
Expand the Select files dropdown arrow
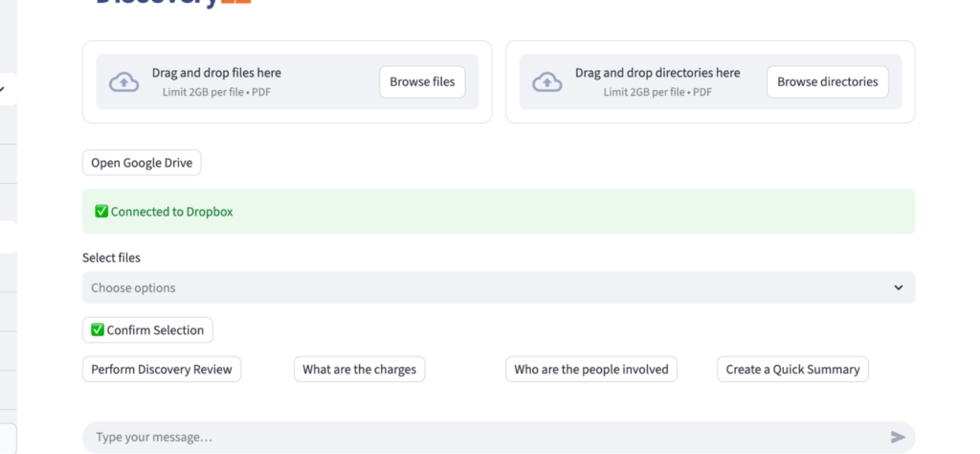coord(898,288)
